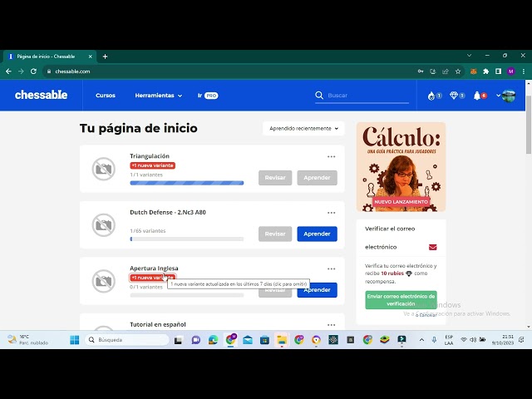Open the tab search chevron
The height and width of the screenshot is (399, 532).
469,56
